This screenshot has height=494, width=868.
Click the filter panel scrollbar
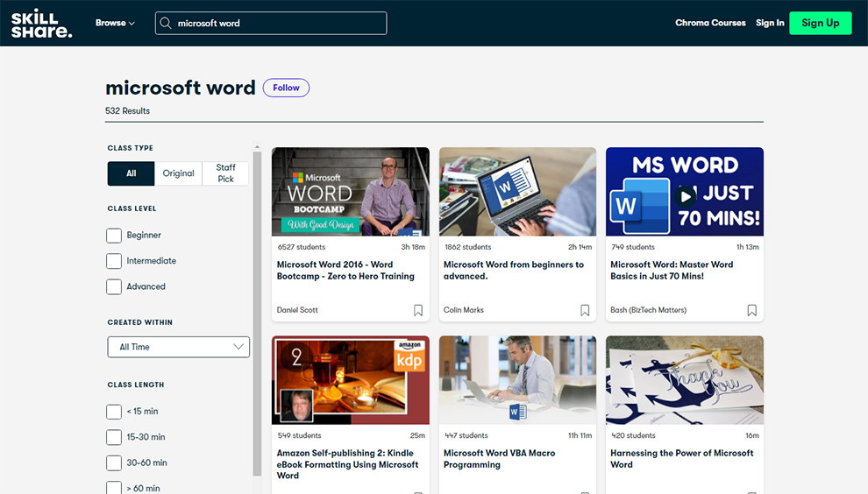(x=257, y=314)
